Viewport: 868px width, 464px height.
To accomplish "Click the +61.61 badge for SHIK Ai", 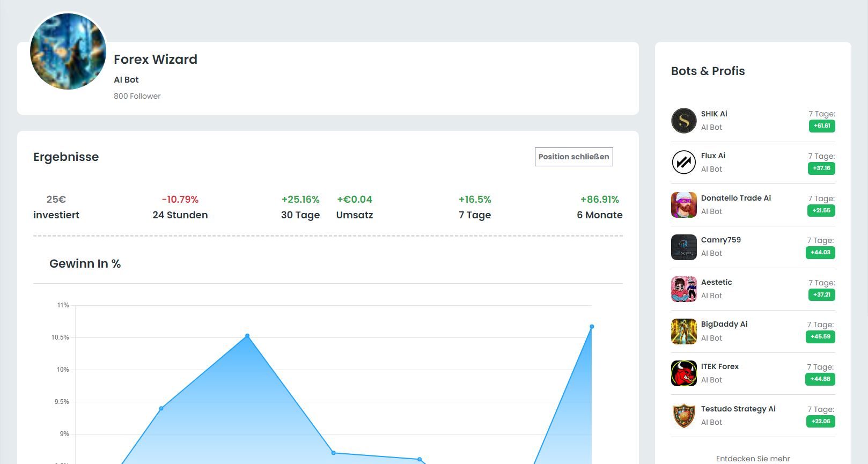I will [822, 126].
